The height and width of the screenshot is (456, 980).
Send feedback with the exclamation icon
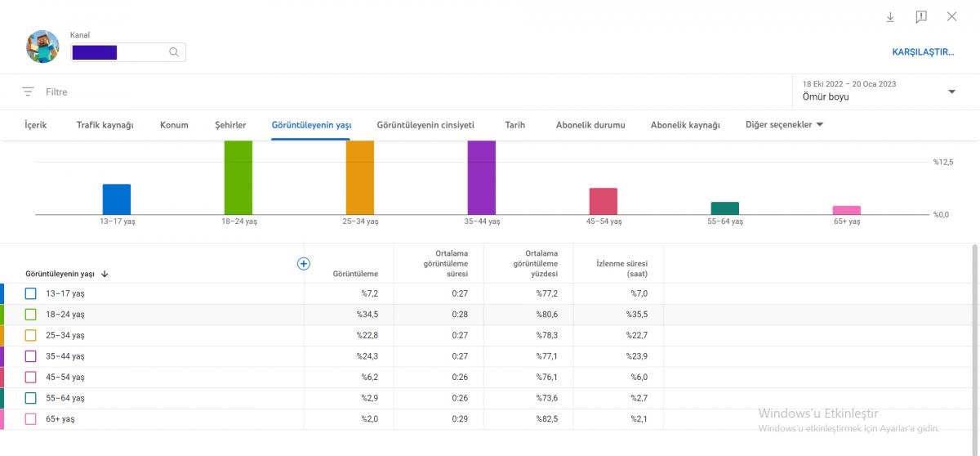(x=921, y=17)
